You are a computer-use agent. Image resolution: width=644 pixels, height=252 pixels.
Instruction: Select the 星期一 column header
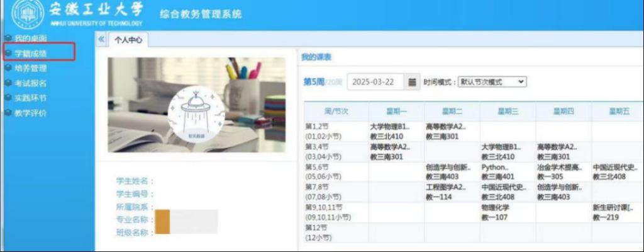(x=396, y=111)
